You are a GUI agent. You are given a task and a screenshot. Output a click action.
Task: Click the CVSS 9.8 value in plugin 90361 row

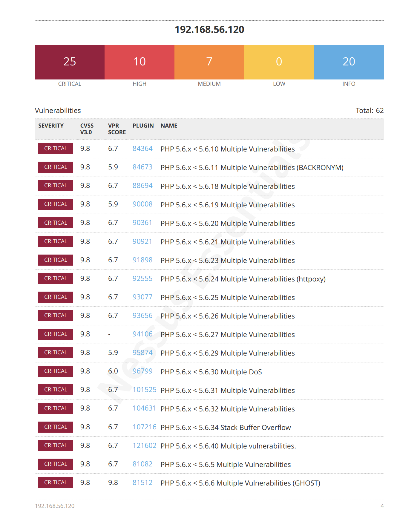pyautogui.click(x=85, y=223)
